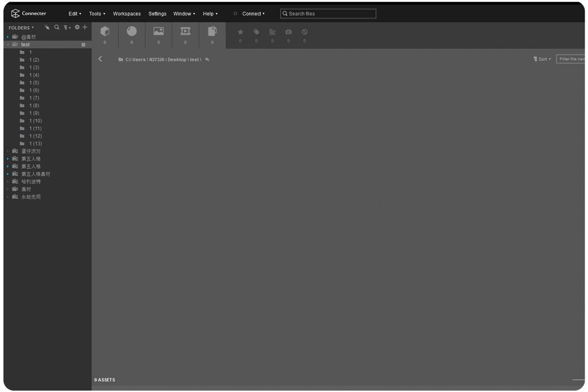Click the Connect button

coord(253,14)
